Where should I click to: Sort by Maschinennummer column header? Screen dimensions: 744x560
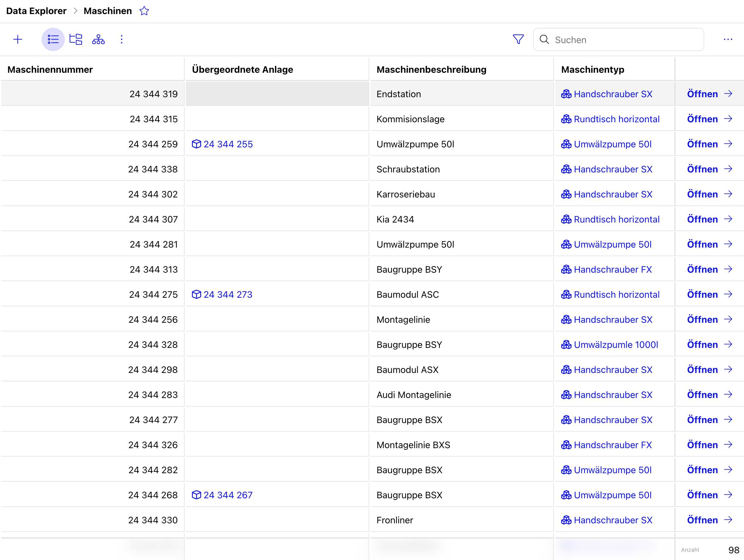coord(50,70)
